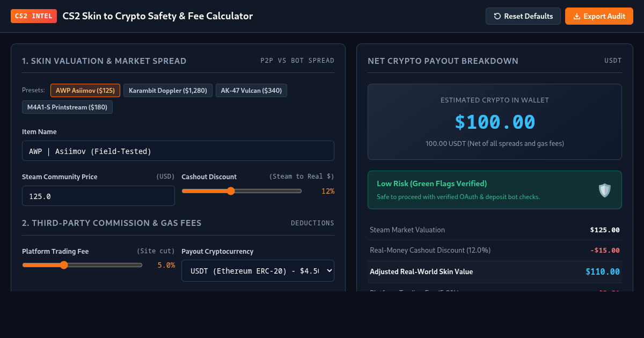The height and width of the screenshot is (338, 644).
Task: Open the Payout Cryptocurrency dropdown
Action: (x=258, y=271)
